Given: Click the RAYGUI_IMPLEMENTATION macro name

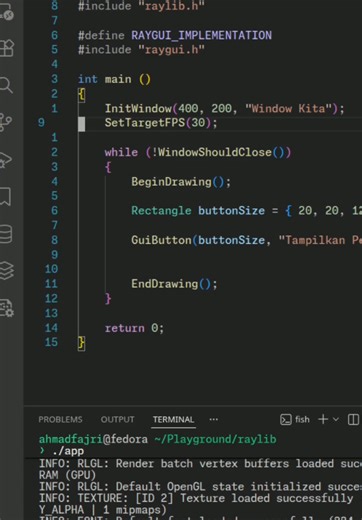Looking at the screenshot, I should pyautogui.click(x=201, y=35).
